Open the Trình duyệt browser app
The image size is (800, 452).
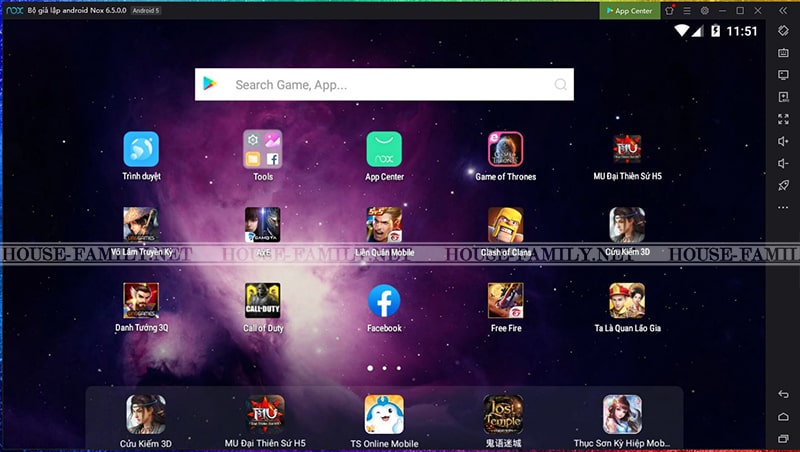(x=141, y=149)
